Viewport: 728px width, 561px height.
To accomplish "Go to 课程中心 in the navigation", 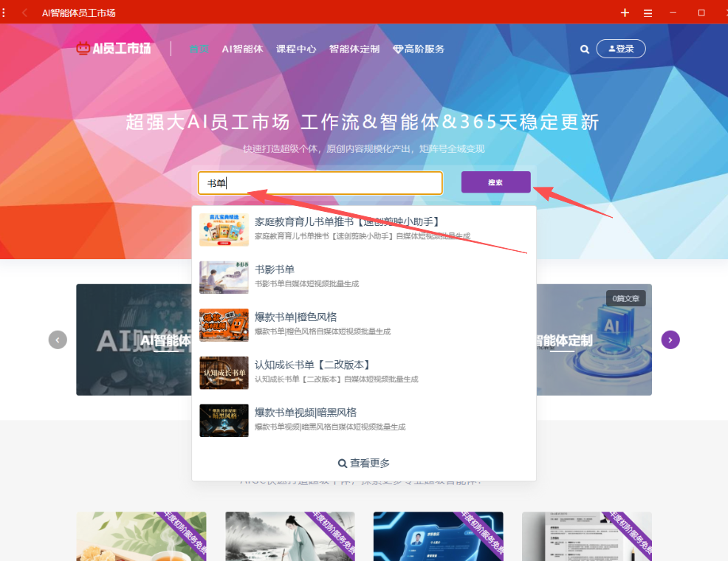I will pos(296,49).
